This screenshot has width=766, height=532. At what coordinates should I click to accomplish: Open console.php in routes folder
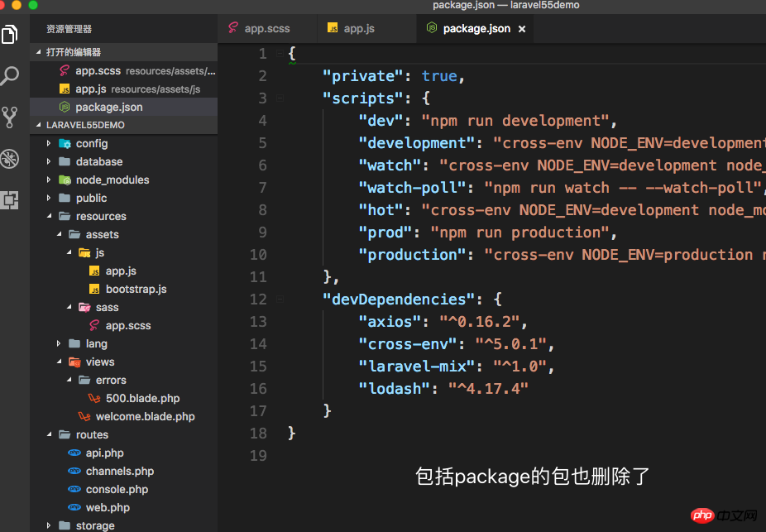123,489
